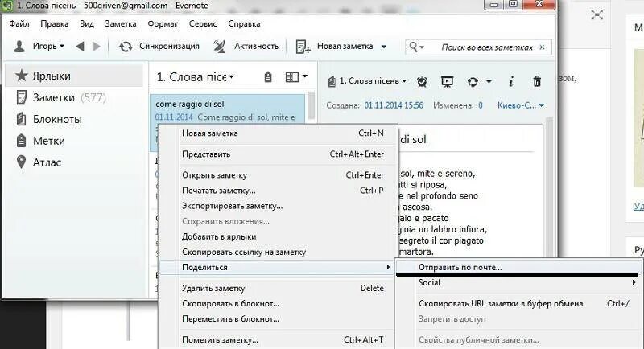
Task: Open the Заметка menu
Action: (x=121, y=24)
